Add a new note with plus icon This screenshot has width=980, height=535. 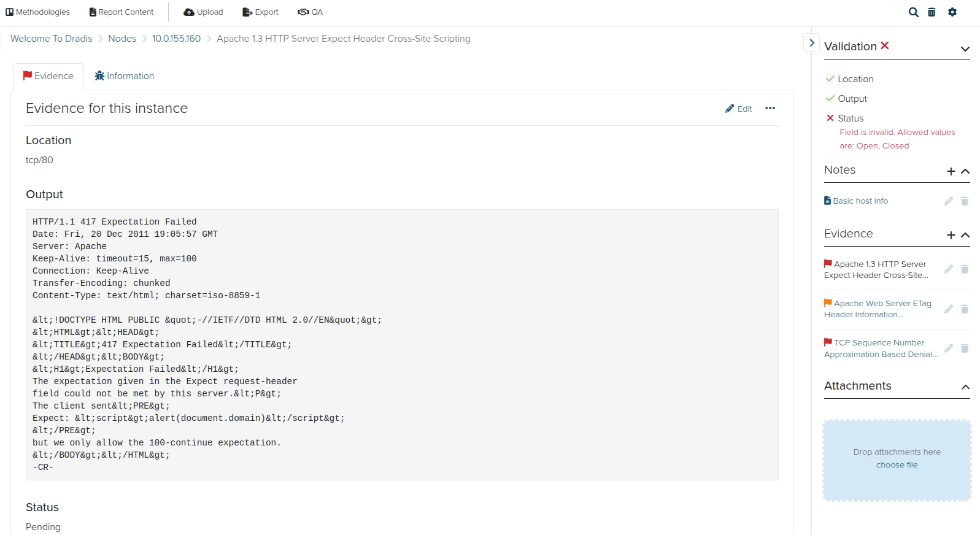[951, 172]
